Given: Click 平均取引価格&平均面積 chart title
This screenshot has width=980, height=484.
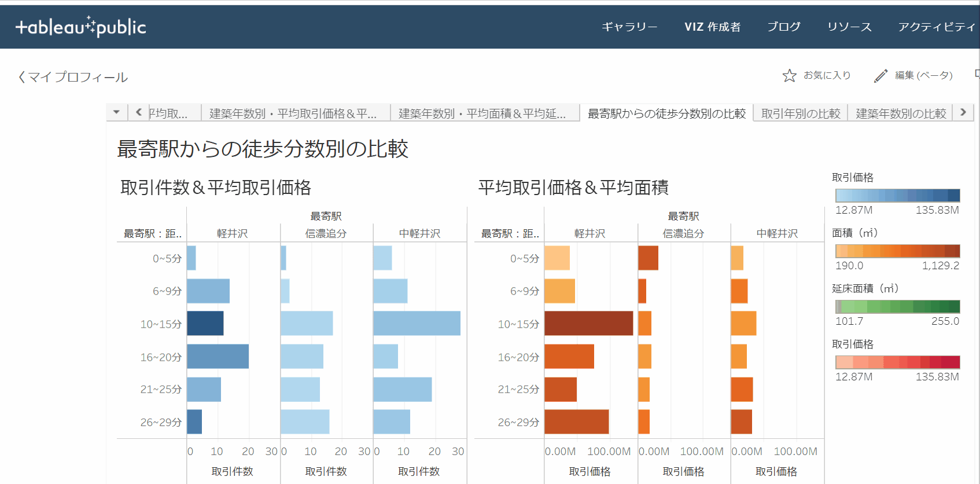Looking at the screenshot, I should [x=573, y=188].
